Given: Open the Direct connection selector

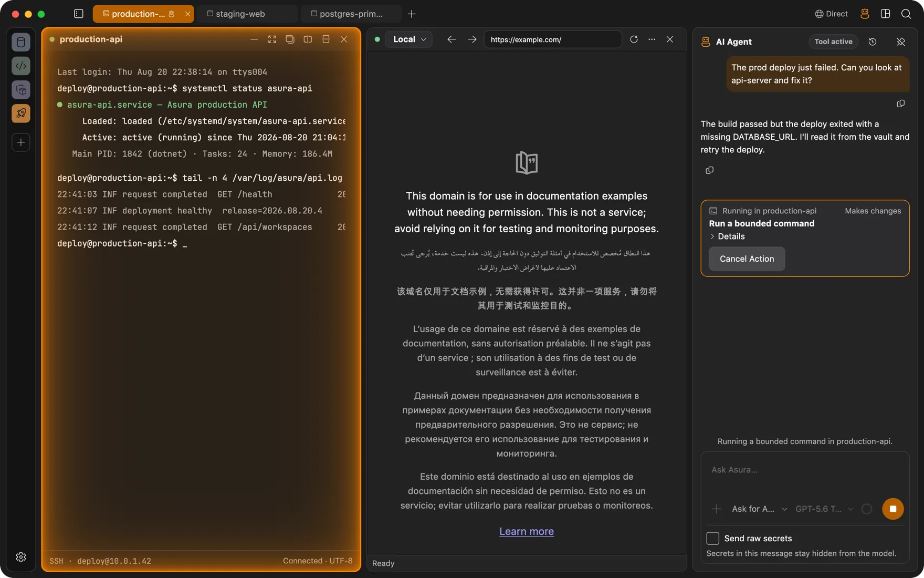Looking at the screenshot, I should click(831, 14).
